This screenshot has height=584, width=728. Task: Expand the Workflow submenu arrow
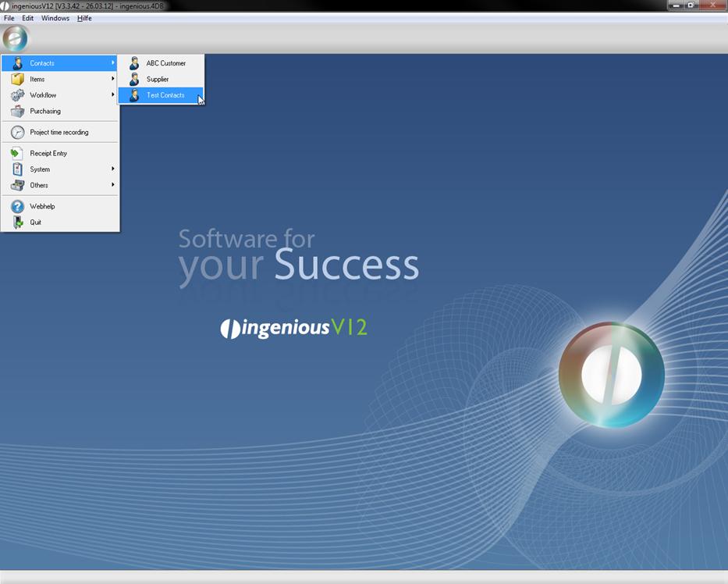112,95
